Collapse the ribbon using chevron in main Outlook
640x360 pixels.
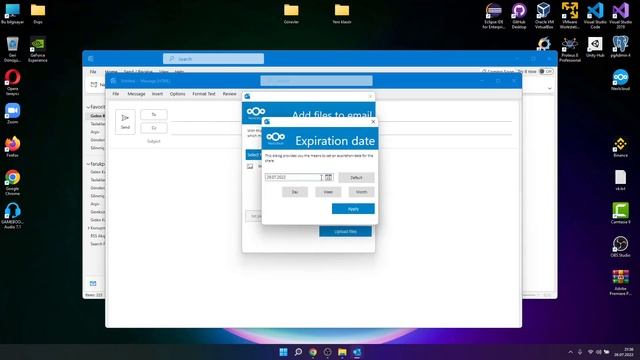pos(549,88)
